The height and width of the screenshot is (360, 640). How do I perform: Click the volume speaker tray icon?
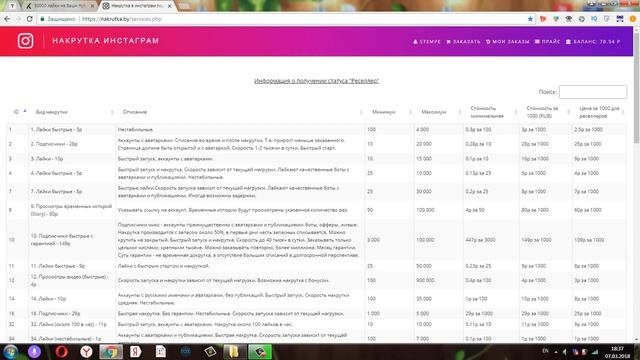[x=565, y=351]
